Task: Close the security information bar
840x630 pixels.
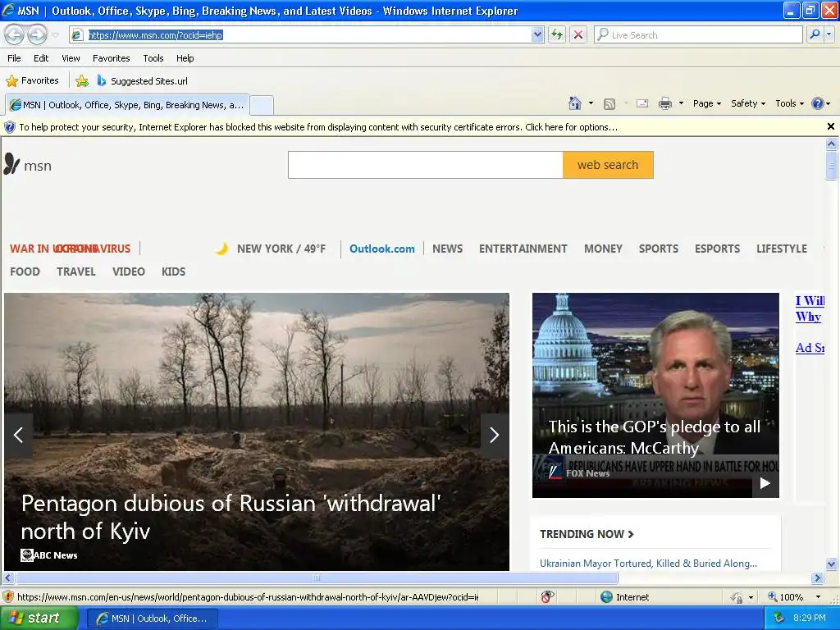Action: (x=830, y=126)
